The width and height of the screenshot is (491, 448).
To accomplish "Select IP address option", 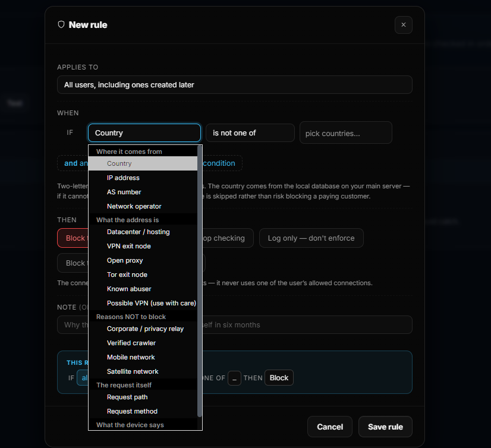I will [143, 178].
